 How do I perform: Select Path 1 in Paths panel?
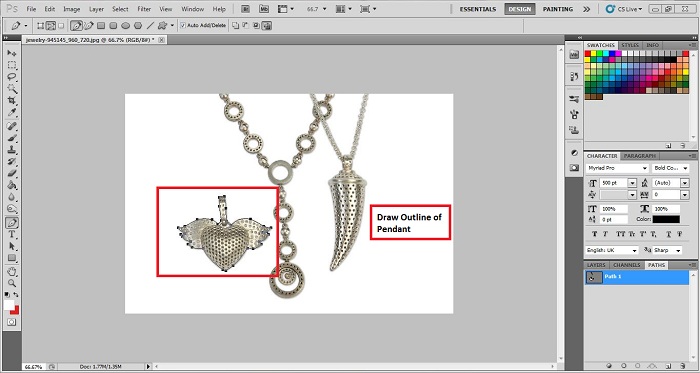click(637, 277)
